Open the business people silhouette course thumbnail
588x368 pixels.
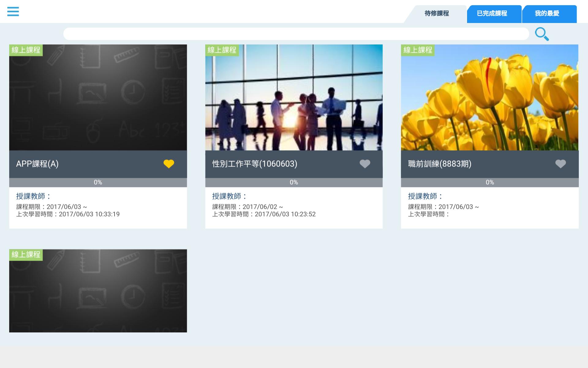tap(294, 98)
